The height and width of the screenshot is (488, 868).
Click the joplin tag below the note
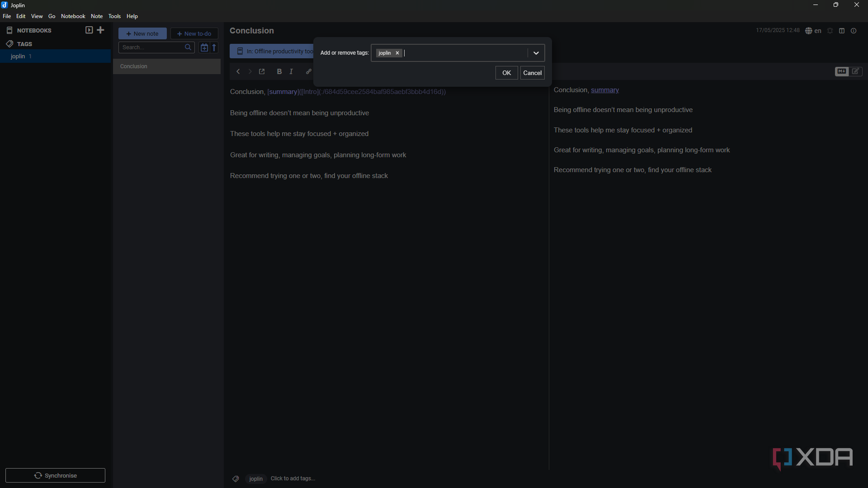256,479
